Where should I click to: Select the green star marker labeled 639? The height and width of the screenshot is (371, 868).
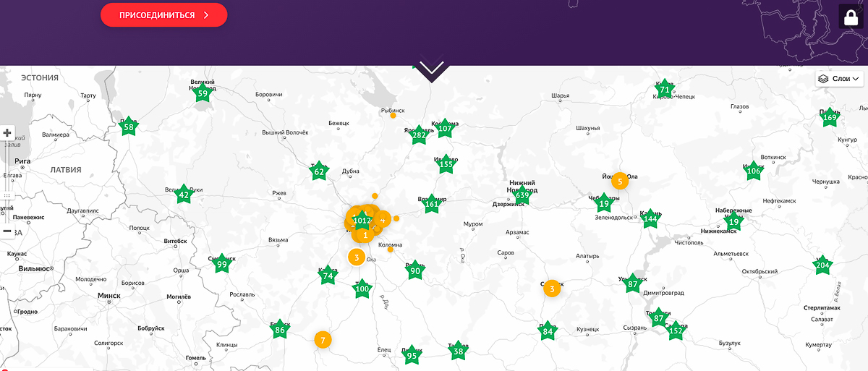click(522, 195)
